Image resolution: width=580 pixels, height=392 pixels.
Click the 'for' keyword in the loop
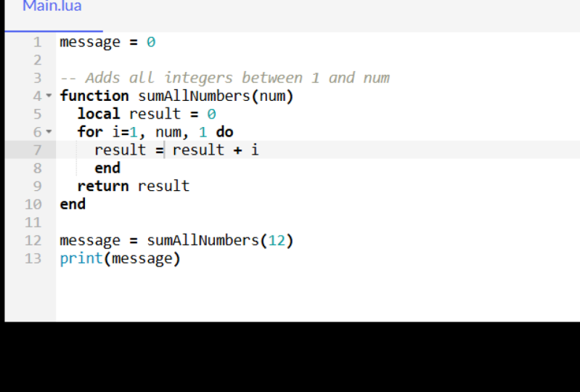click(x=90, y=132)
